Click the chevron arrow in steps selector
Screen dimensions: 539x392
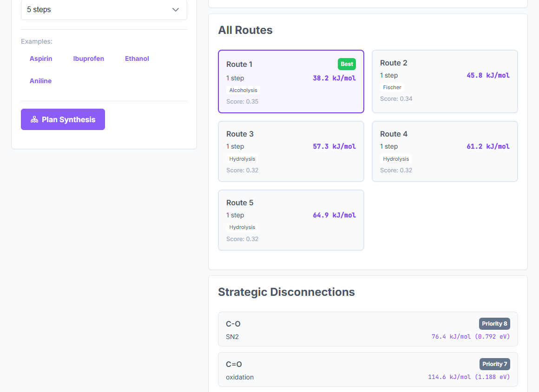pos(176,10)
